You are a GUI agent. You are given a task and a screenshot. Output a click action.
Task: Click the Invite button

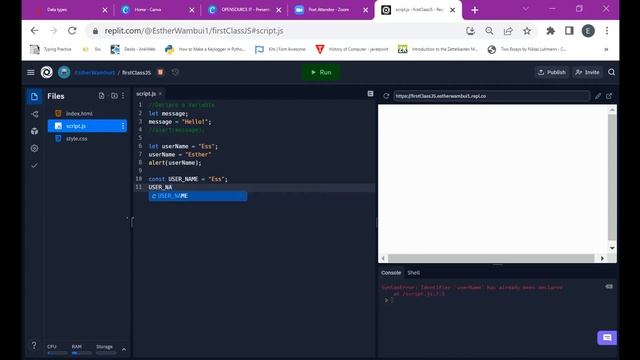pos(587,72)
